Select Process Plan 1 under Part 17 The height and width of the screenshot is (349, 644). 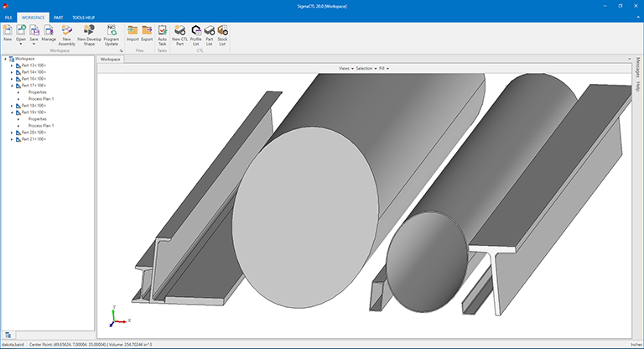41,99
